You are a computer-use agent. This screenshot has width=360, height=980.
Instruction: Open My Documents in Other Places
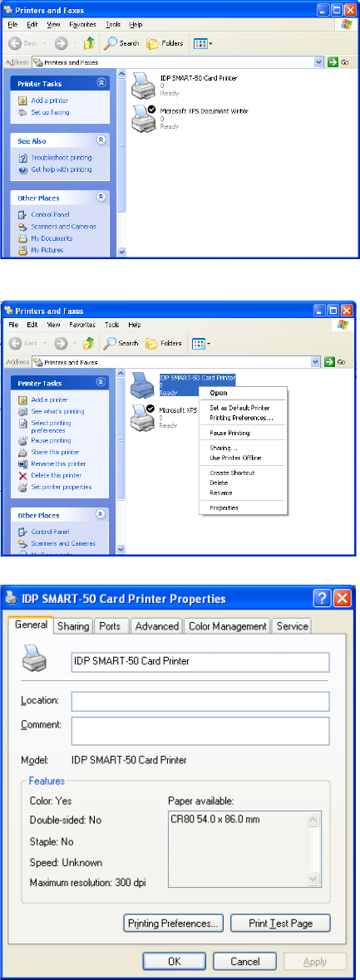pyautogui.click(x=52, y=238)
